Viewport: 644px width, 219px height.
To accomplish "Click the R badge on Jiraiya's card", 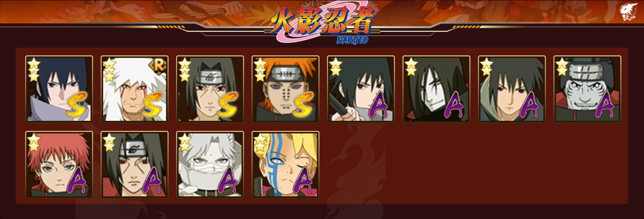I will pos(158,66).
